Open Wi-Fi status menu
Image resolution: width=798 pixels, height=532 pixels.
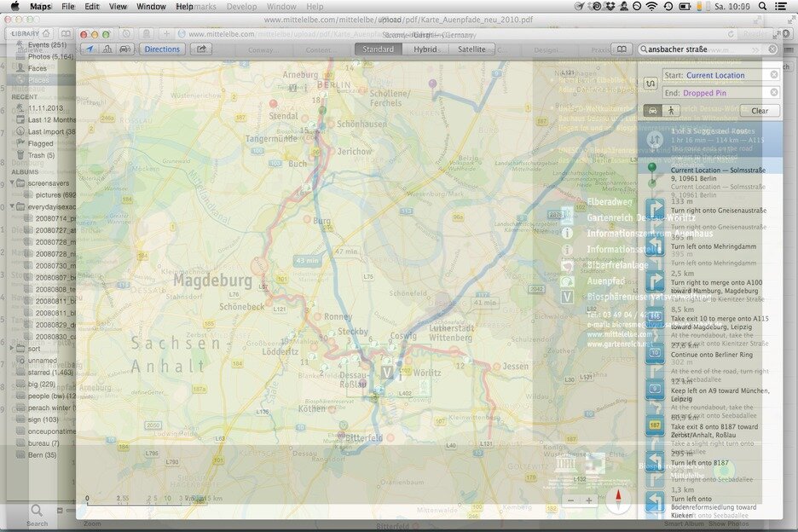[652, 7]
